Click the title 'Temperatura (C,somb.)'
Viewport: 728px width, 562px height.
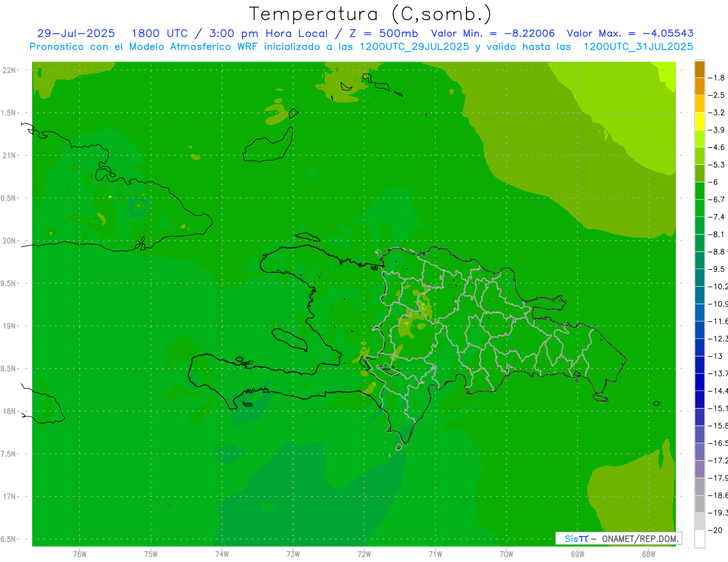click(370, 13)
